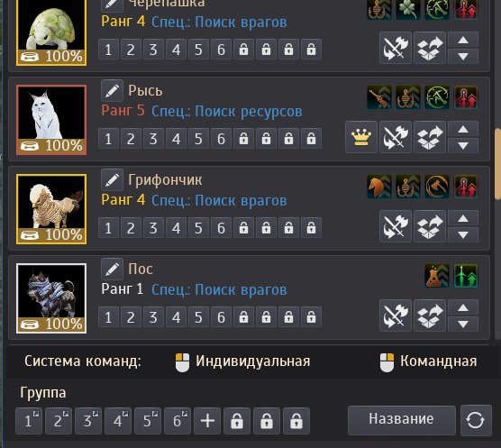Viewport: 501px width, 448px height.
Task: Select group 2 in the Группа bar
Action: [59, 421]
